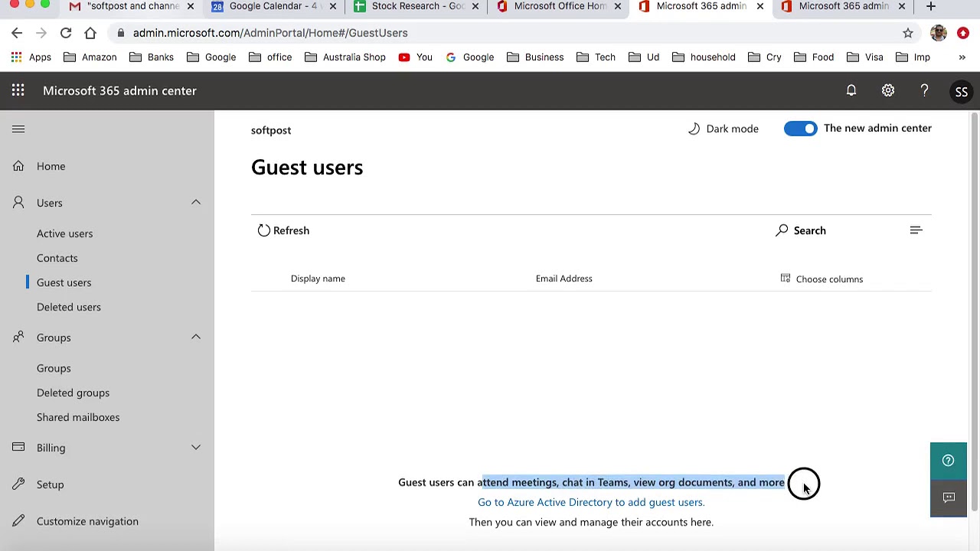This screenshot has width=980, height=551.
Task: Switch to Microsoft Office Home tab
Action: pos(559,6)
